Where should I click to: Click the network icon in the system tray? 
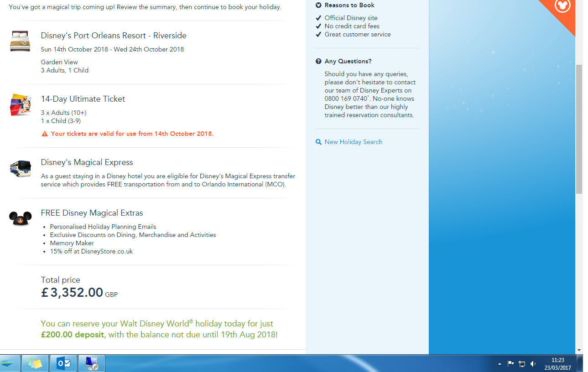click(522, 364)
